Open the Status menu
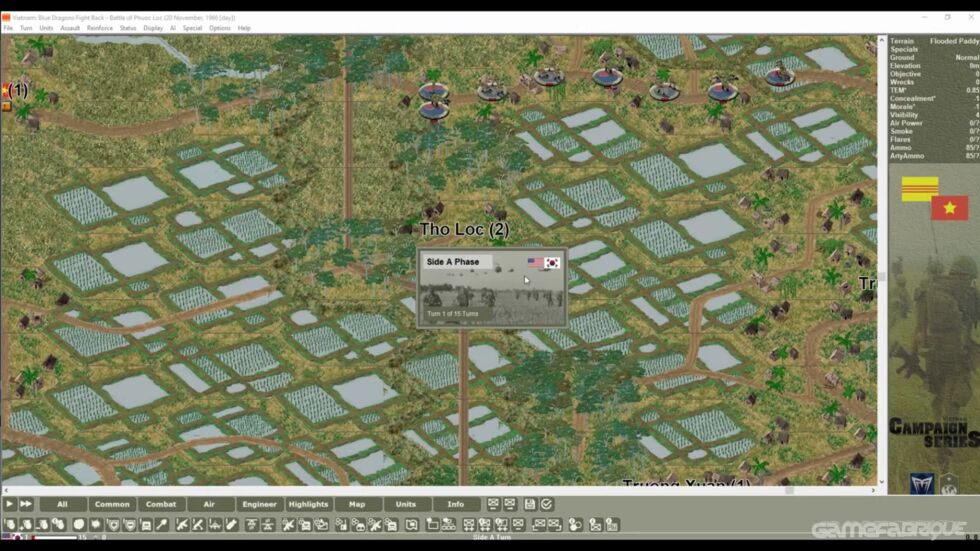The image size is (980, 551). point(128,28)
